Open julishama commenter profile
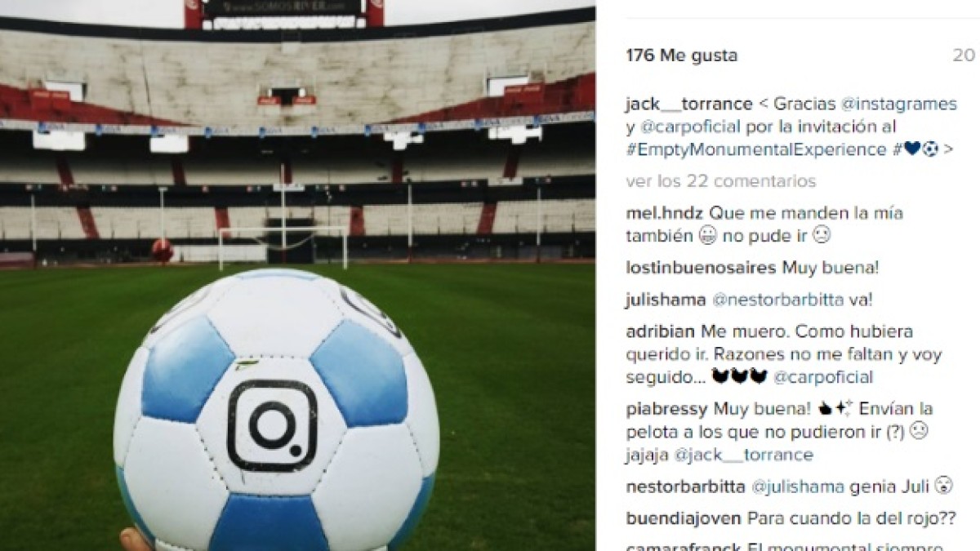Viewport: 980px width, 551px height. [x=666, y=300]
